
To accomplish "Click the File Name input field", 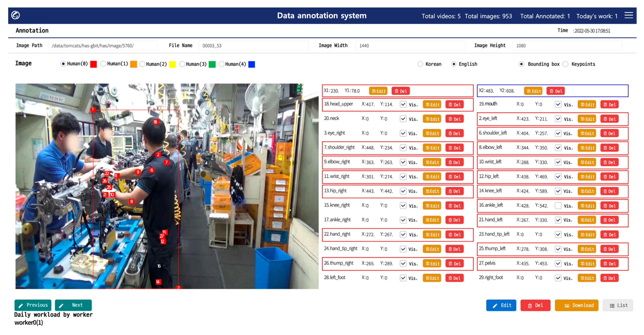I will point(254,46).
